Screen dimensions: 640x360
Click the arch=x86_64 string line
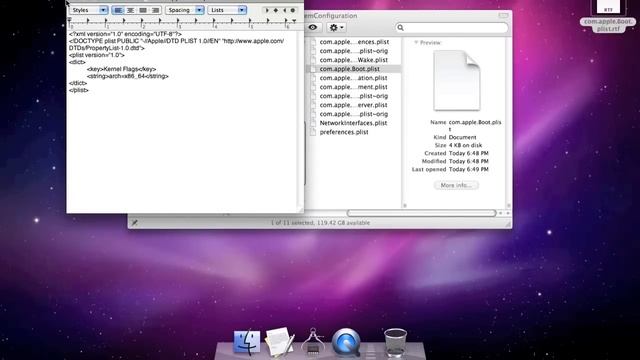127,76
